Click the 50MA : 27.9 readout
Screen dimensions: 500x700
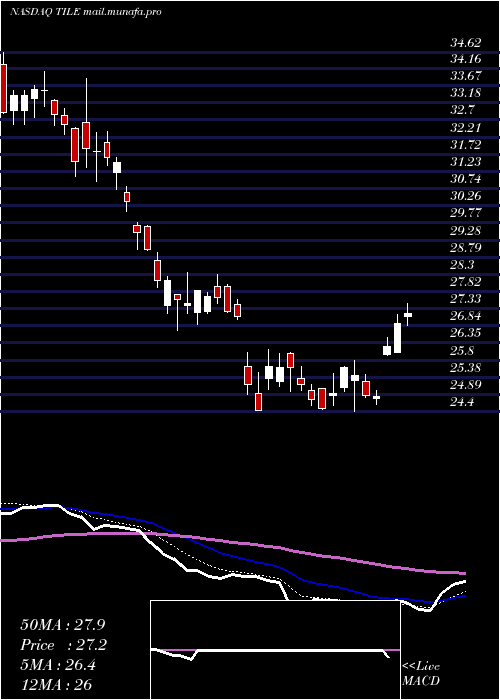click(62, 625)
